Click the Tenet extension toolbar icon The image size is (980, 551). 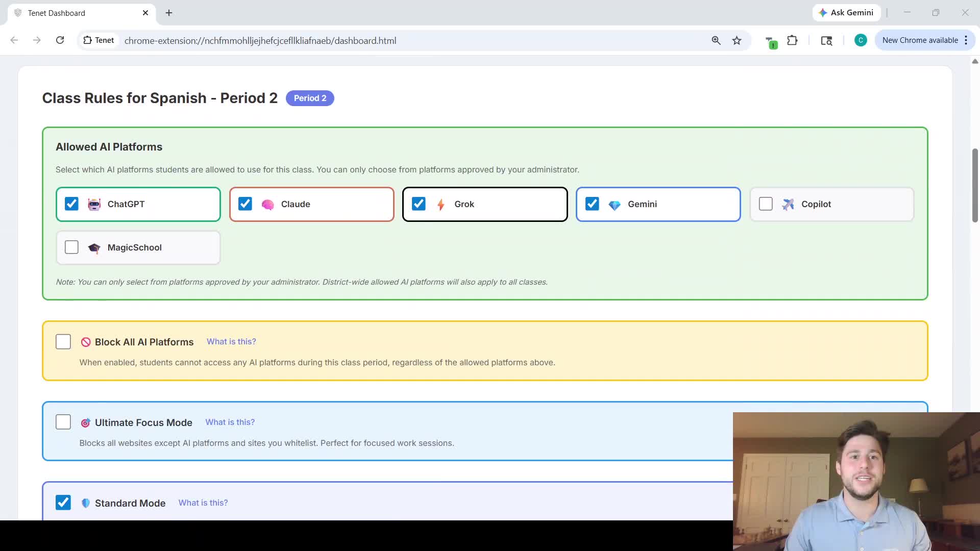point(771,41)
